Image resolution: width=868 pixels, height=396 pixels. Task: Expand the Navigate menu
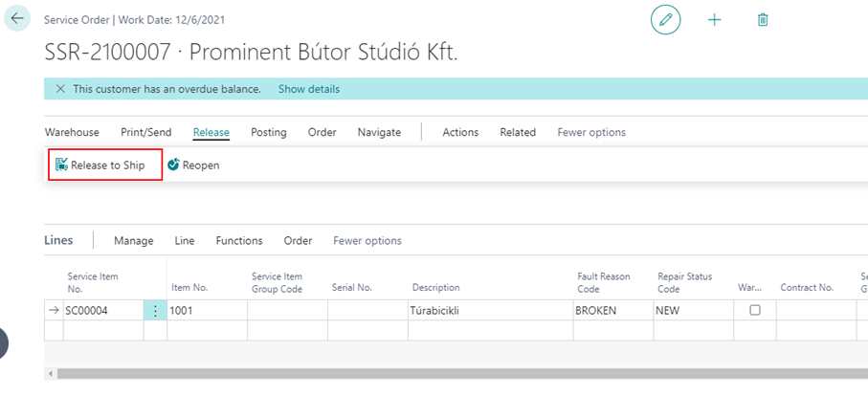379,132
